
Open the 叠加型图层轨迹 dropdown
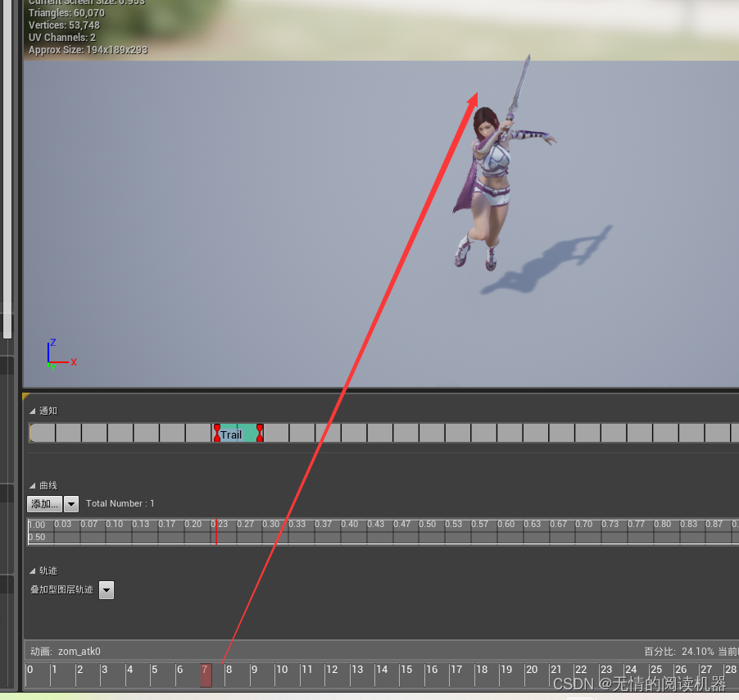[x=107, y=589]
